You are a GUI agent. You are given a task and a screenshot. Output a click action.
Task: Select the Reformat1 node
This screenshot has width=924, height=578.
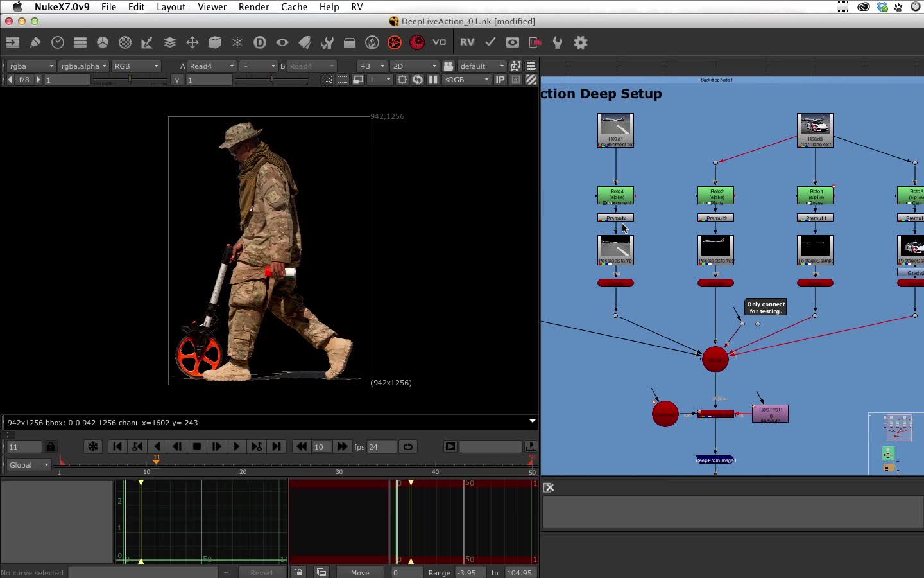click(x=770, y=414)
